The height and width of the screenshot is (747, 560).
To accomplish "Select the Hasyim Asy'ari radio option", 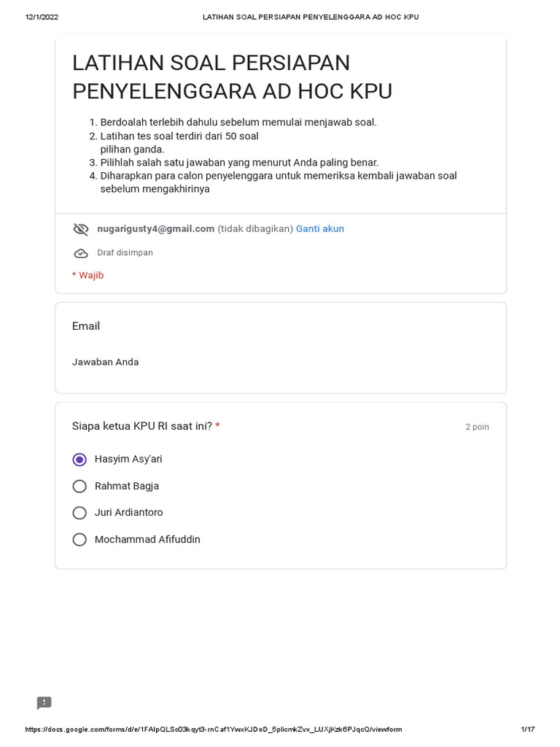I will tap(79, 460).
